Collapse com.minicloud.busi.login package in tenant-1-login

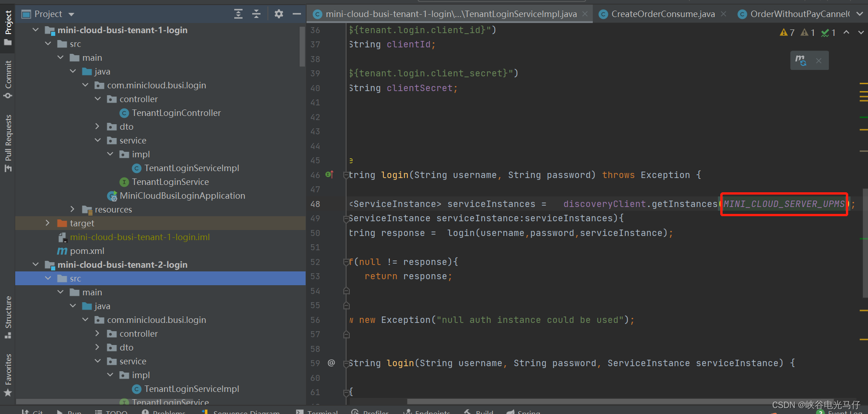pyautogui.click(x=85, y=85)
